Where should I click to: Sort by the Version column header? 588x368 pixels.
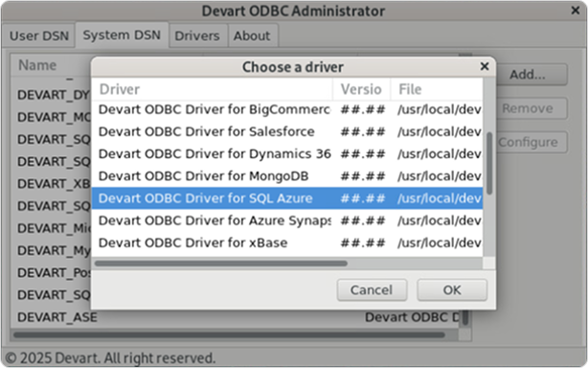[x=361, y=89]
